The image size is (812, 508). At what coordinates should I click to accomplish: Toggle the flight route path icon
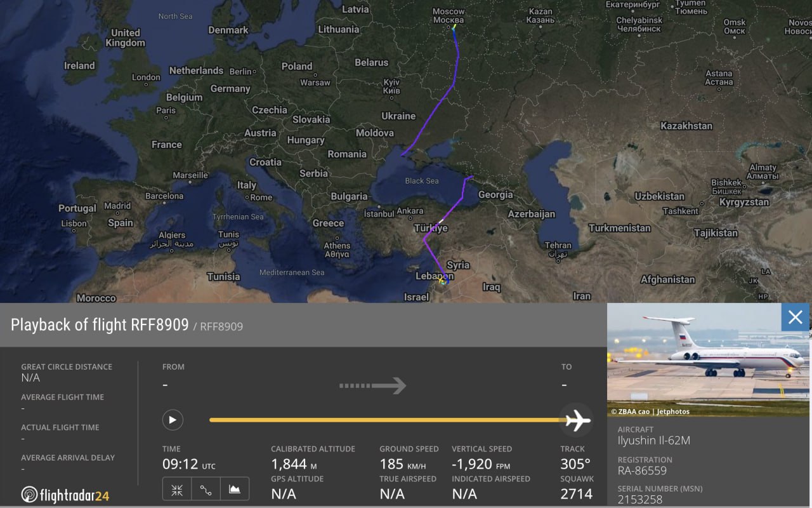206,489
